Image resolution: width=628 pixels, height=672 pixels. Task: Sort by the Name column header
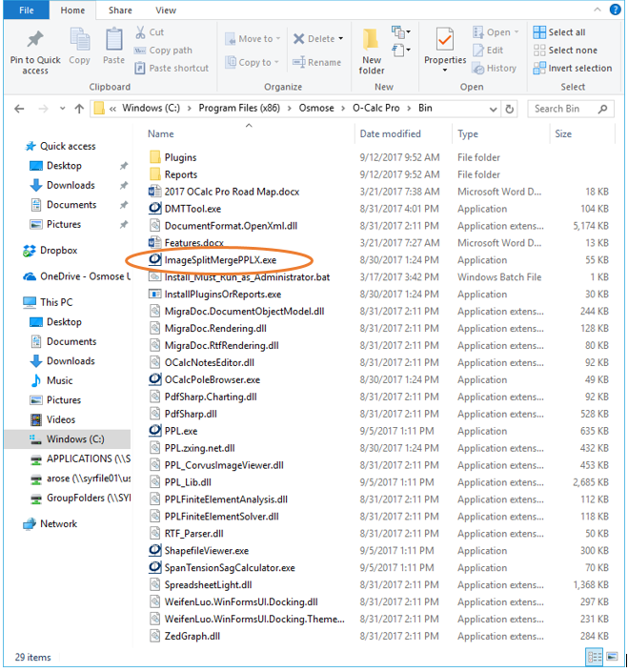click(x=161, y=133)
